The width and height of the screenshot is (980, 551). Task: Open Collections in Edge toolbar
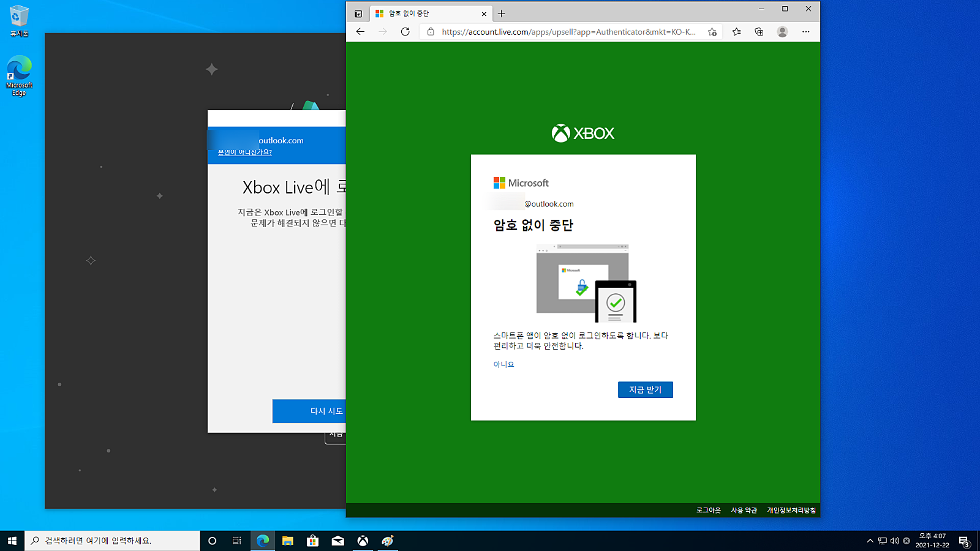click(759, 32)
